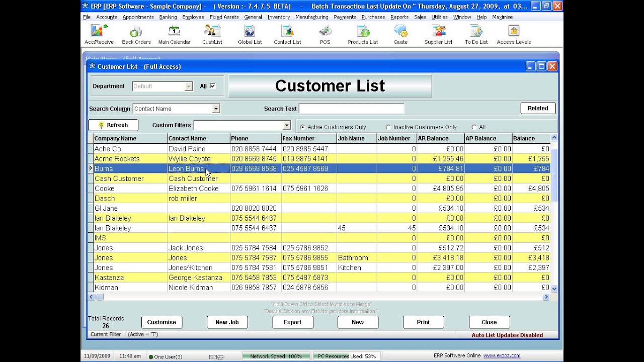
Task: Expand the Search Column dropdown
Action: (x=216, y=109)
